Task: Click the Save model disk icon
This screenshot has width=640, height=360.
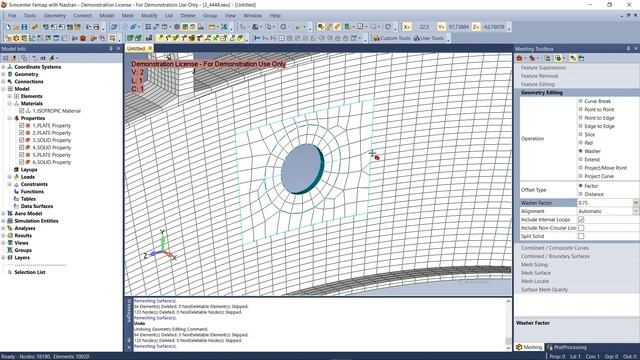Action: click(24, 27)
